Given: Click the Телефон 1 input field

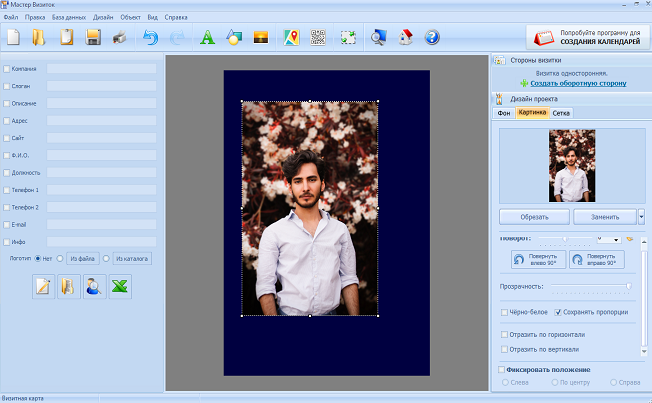Looking at the screenshot, I should coord(101,190).
